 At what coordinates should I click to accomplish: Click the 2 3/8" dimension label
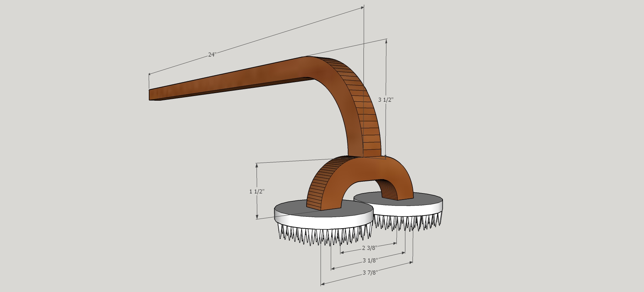(370, 248)
